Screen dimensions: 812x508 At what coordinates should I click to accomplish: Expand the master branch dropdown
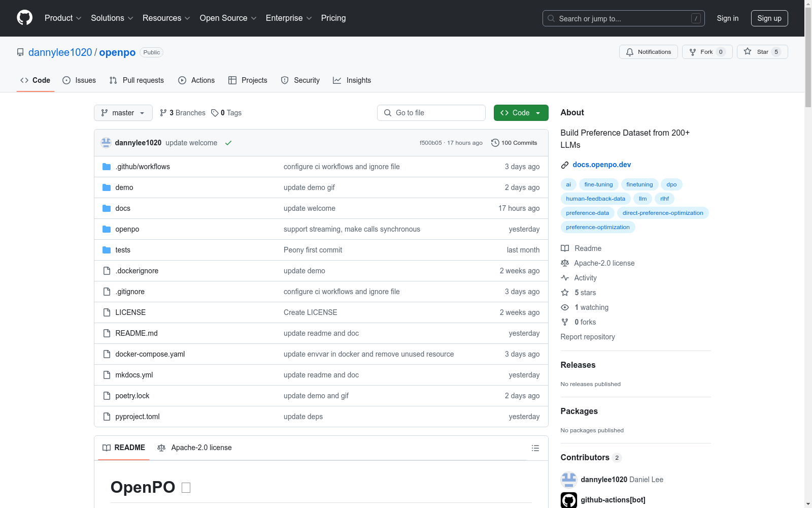(x=123, y=113)
